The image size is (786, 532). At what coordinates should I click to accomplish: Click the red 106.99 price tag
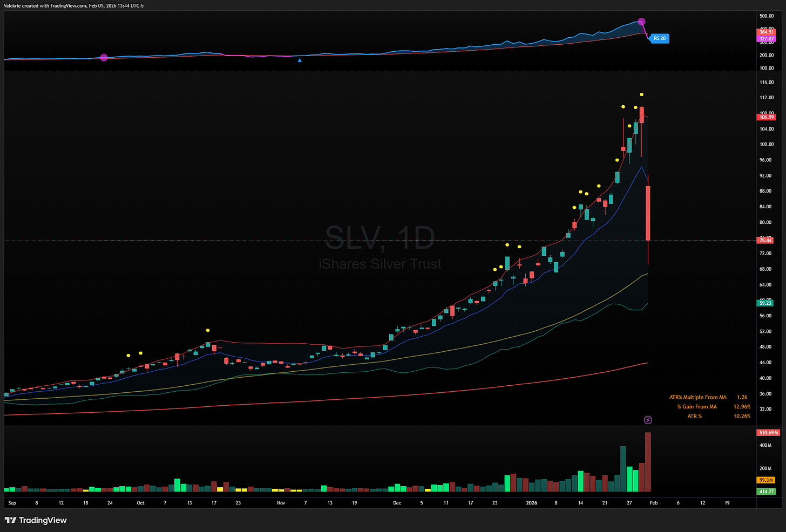pos(767,117)
